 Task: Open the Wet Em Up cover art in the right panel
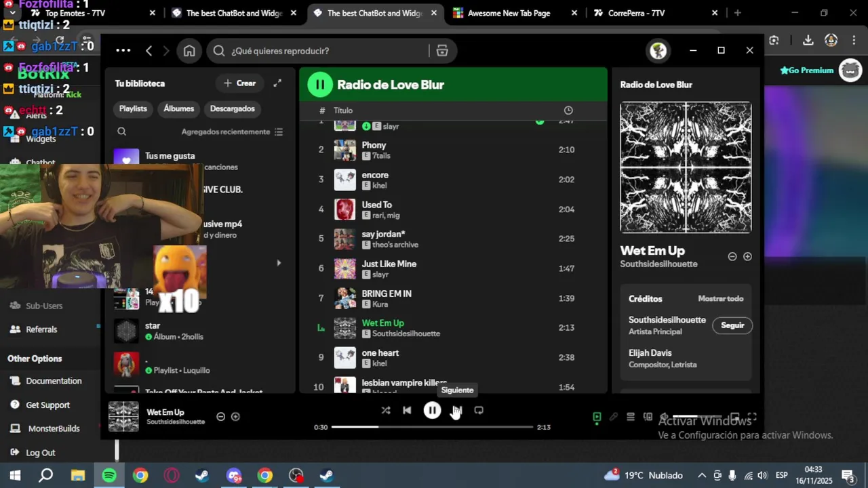click(686, 167)
